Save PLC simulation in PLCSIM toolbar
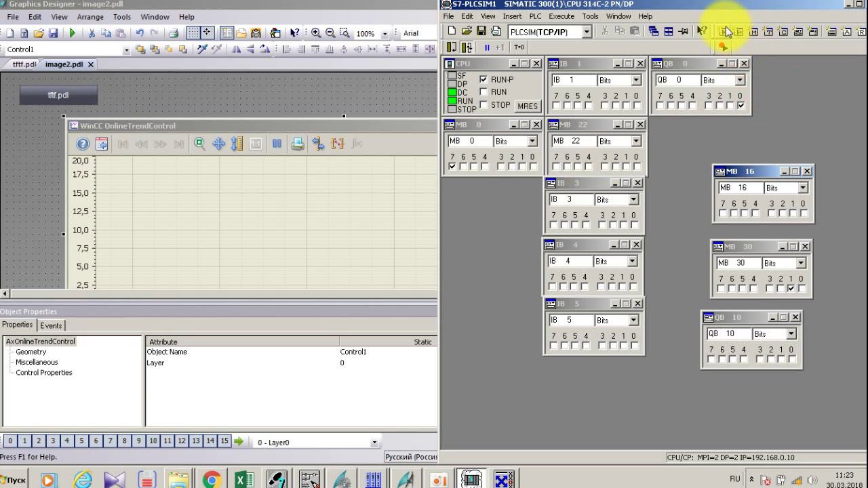Image resolution: width=868 pixels, height=488 pixels. pos(481,31)
